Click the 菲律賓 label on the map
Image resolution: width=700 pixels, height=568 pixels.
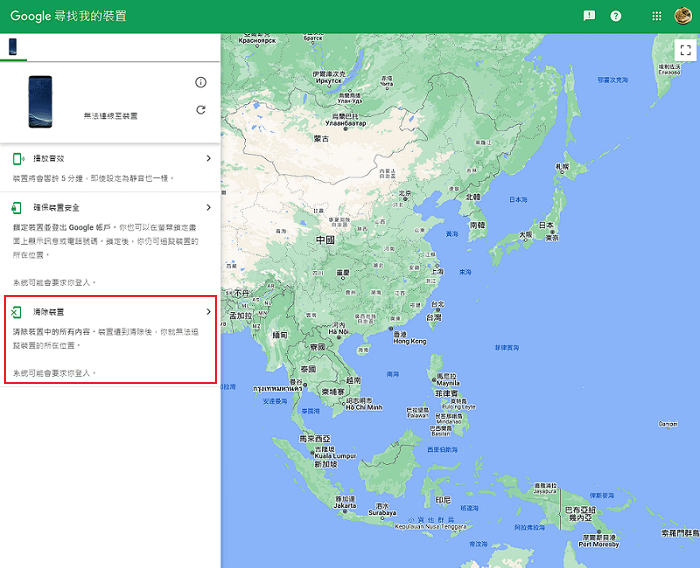pyautogui.click(x=446, y=394)
